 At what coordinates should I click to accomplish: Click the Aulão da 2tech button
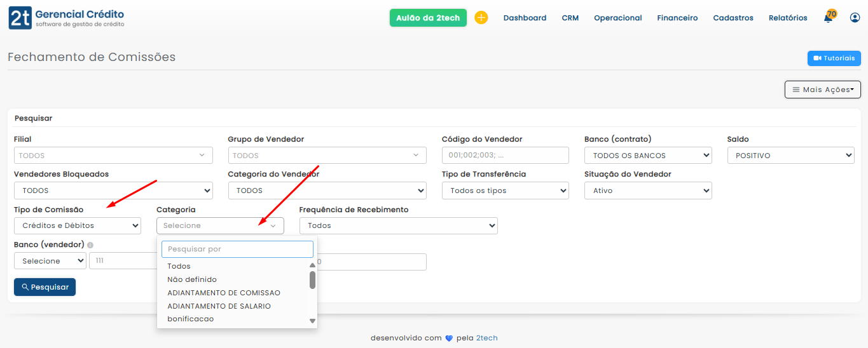click(x=428, y=18)
